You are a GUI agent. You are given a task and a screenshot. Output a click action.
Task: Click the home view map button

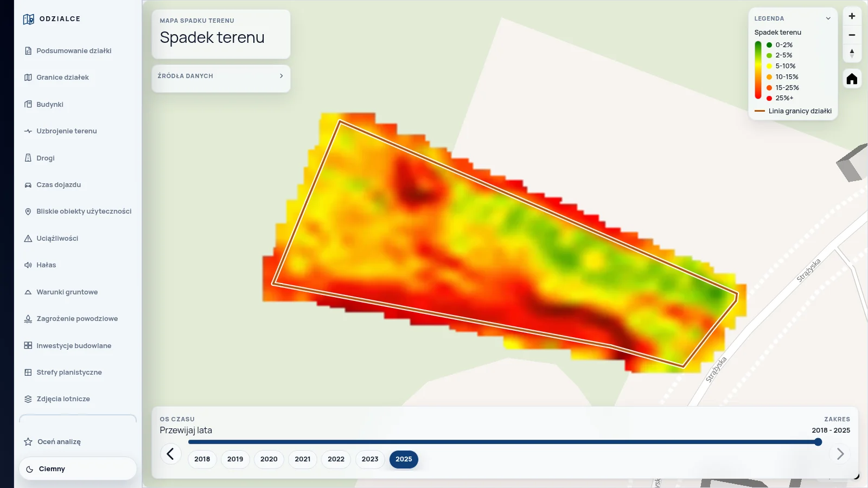click(852, 79)
